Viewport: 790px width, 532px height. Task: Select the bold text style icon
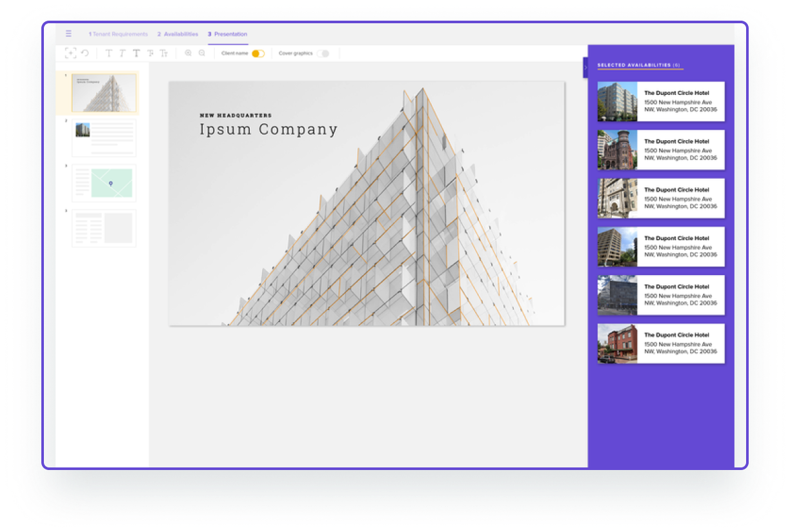coord(136,54)
